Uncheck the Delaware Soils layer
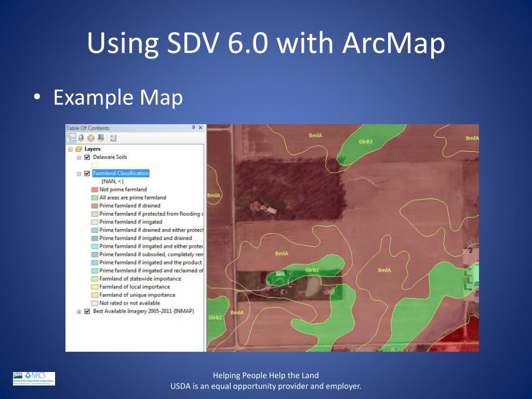Image resolution: width=532 pixels, height=399 pixels. point(87,157)
